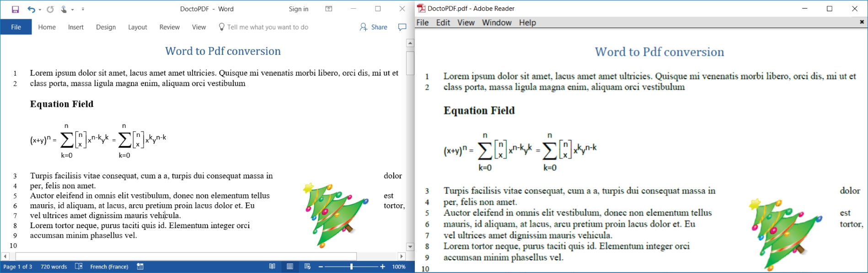The width and height of the screenshot is (868, 273).
Task: Expand the Touch/Mouse Mode dropdown arrow
Action: tap(72, 10)
